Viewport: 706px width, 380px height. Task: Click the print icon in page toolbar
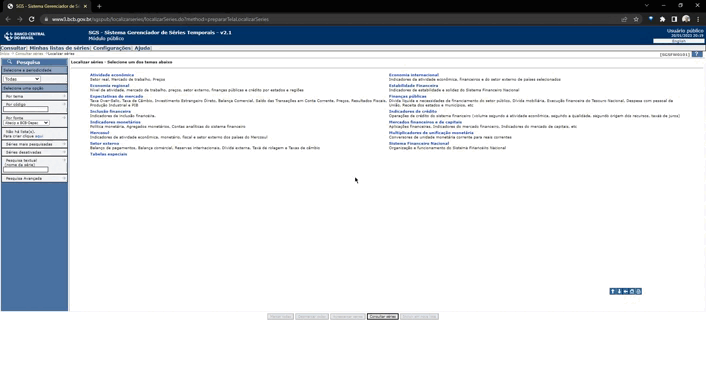point(638,291)
